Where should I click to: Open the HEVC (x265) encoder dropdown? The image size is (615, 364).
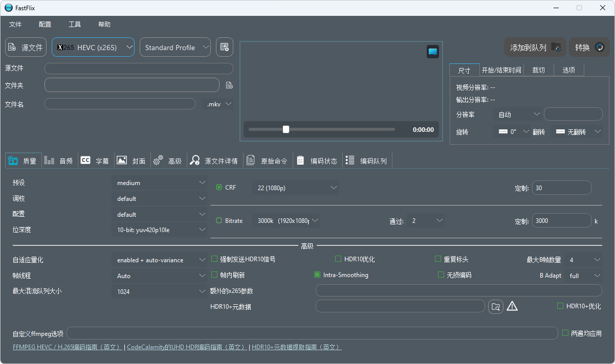[x=93, y=47]
